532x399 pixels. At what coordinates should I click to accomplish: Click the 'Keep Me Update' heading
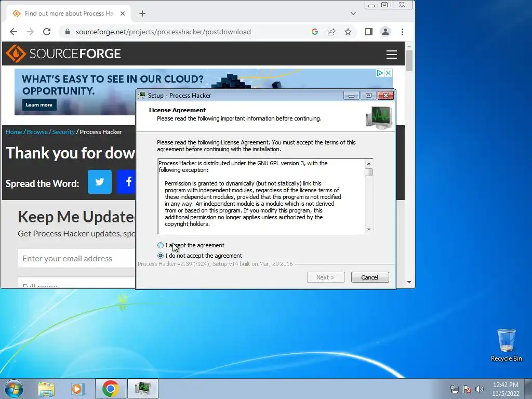(x=77, y=217)
